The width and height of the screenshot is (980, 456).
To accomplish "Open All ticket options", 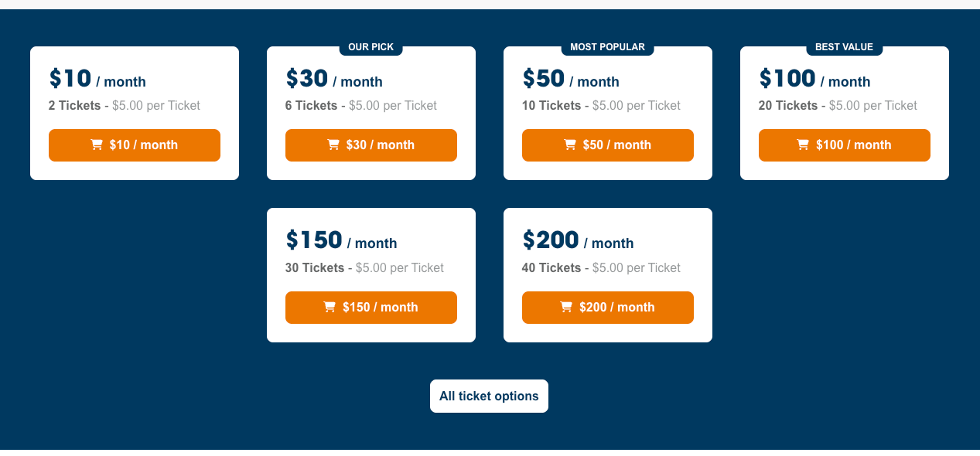I will pos(489,396).
